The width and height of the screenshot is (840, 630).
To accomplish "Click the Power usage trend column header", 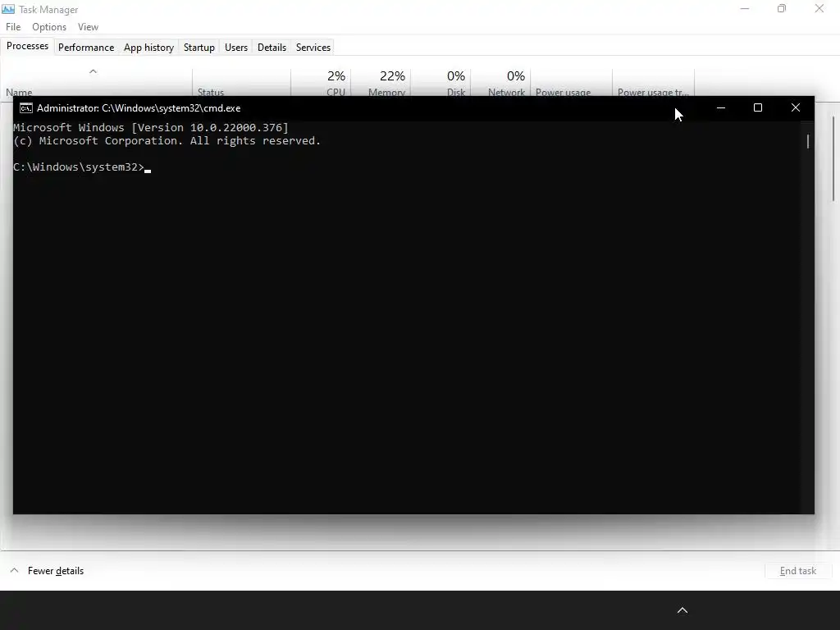I will click(x=653, y=84).
